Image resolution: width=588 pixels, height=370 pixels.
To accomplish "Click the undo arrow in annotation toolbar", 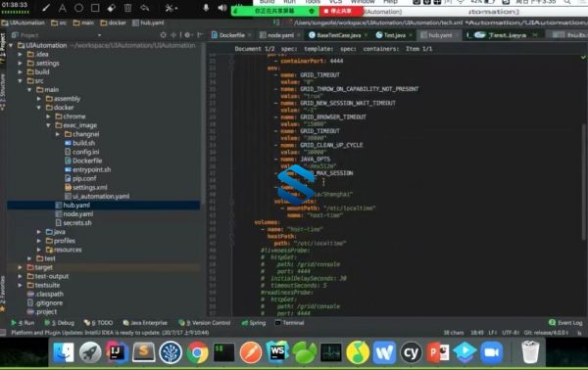I will 144,8.
